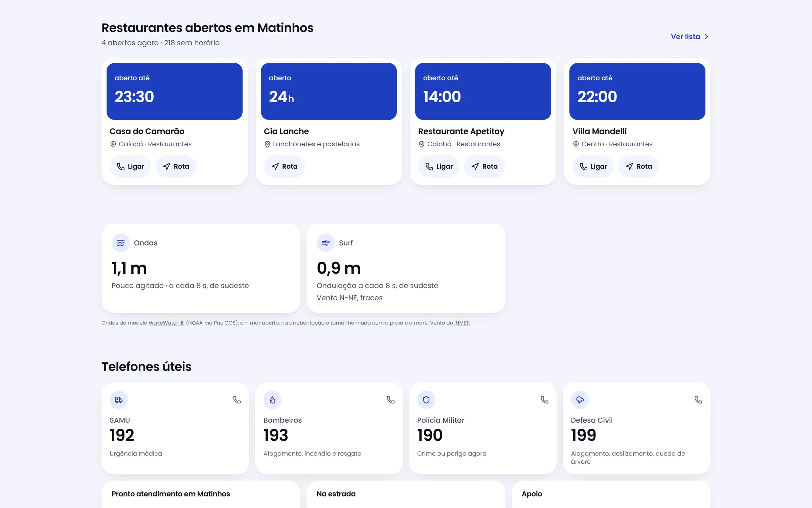Open the 24h banner of Cia Lanche
Screen dimensions: 812x508
pos(329,91)
